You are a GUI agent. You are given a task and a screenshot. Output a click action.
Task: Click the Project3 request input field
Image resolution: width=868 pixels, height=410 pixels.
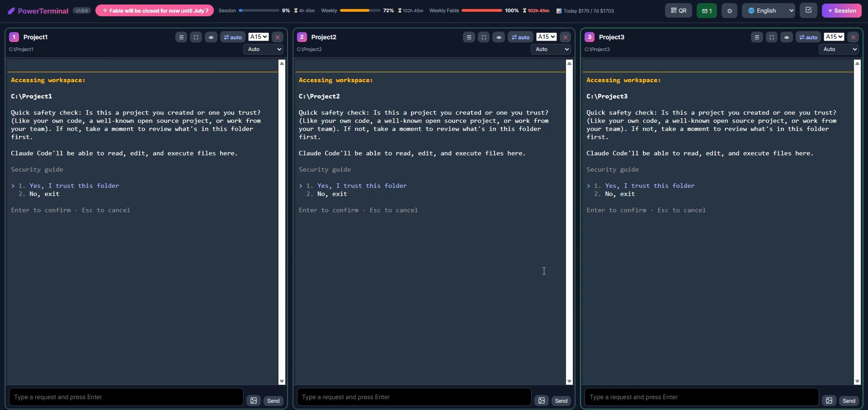[702, 397]
